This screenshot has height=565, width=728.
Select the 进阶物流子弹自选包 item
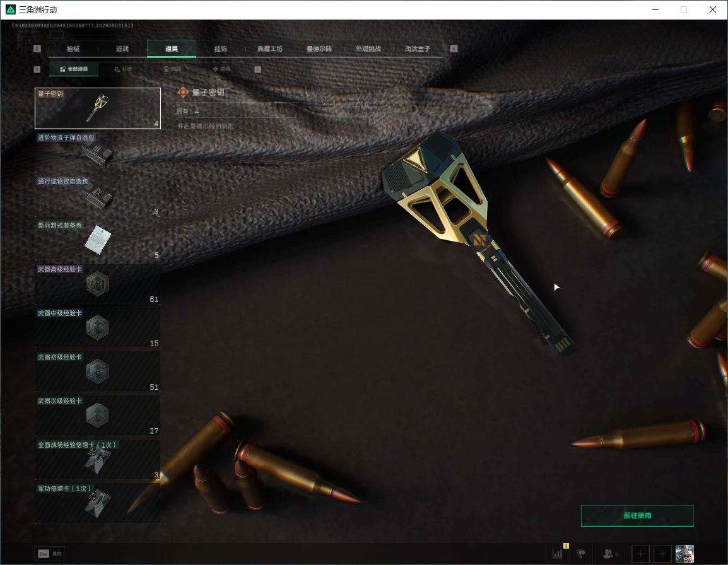(98, 152)
